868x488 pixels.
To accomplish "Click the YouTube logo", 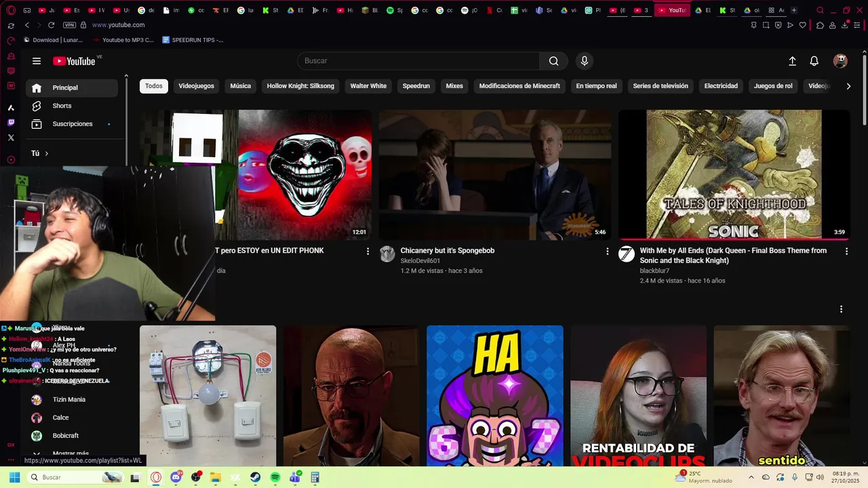I will [x=74, y=61].
